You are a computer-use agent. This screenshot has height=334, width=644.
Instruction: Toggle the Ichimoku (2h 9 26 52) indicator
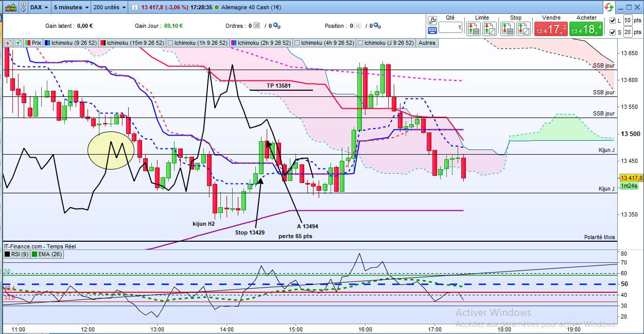(x=262, y=43)
